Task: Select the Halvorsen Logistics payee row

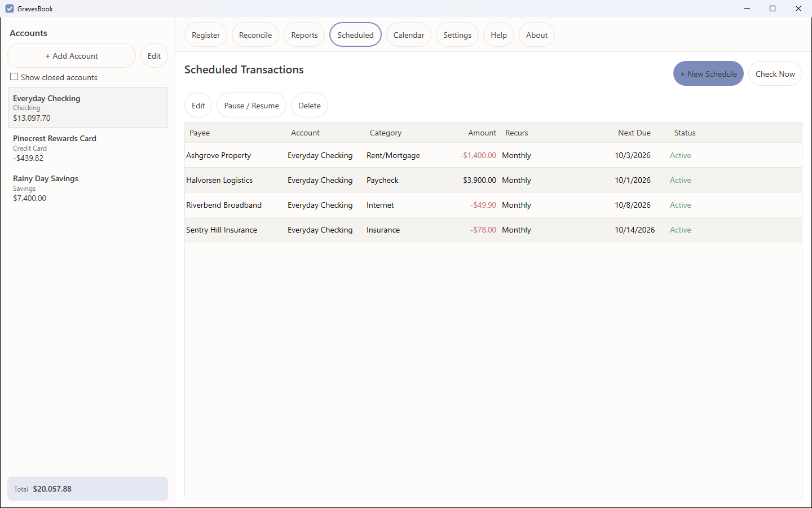Action: (493, 180)
